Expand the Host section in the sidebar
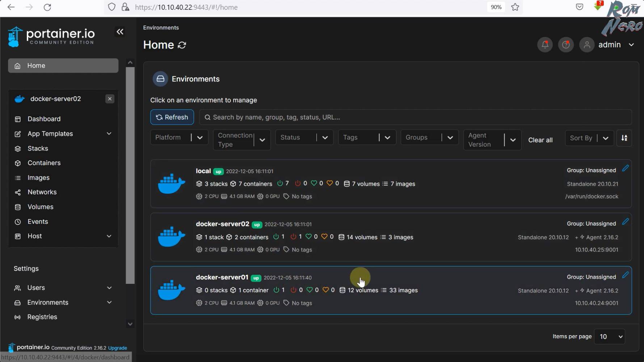 tap(109, 236)
